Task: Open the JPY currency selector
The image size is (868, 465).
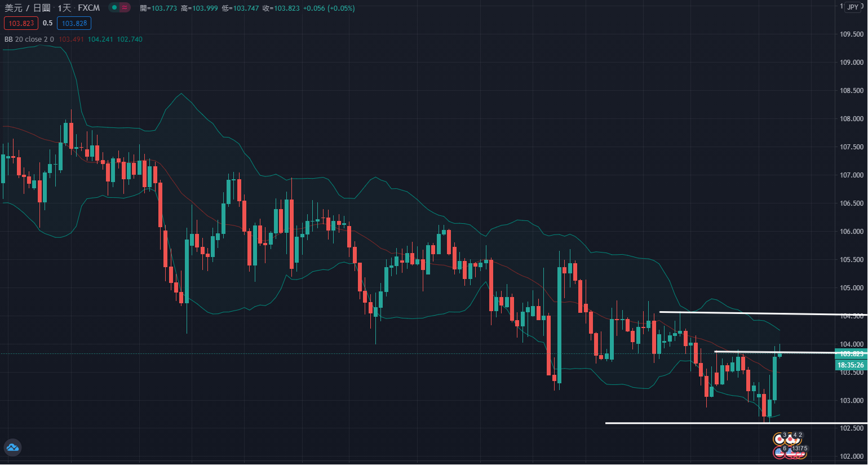Action: pos(853,7)
